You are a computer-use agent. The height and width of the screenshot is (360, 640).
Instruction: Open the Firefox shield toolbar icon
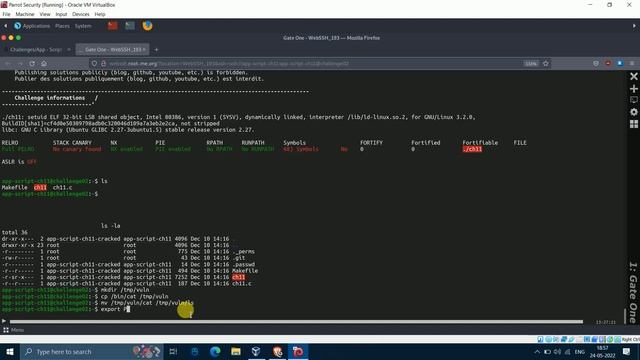(x=596, y=64)
